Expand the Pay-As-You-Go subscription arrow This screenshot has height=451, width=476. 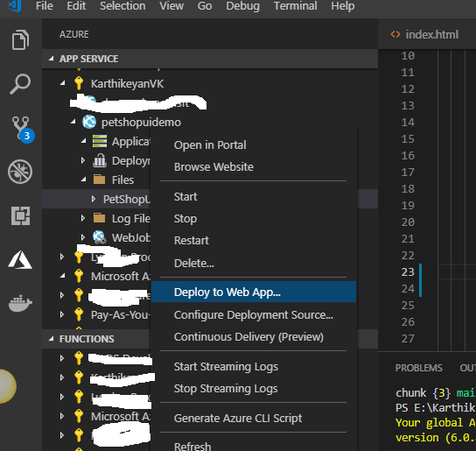point(62,314)
